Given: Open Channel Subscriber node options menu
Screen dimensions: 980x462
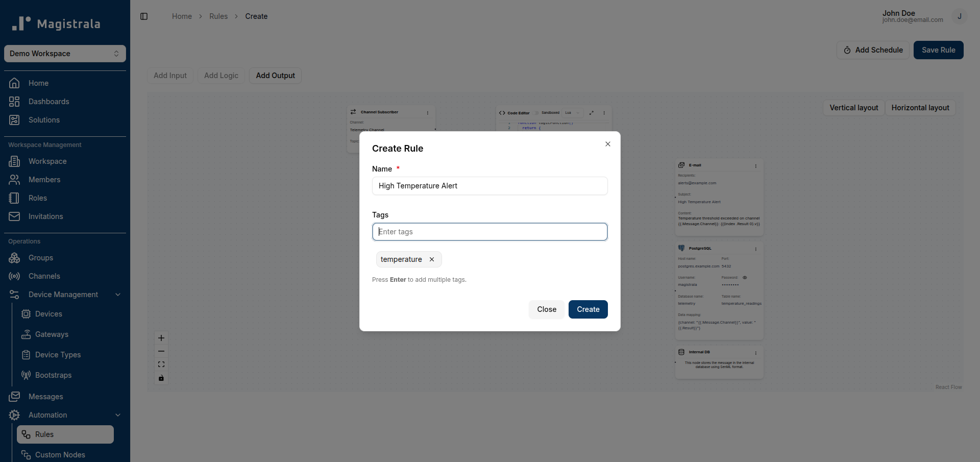Looking at the screenshot, I should (428, 113).
